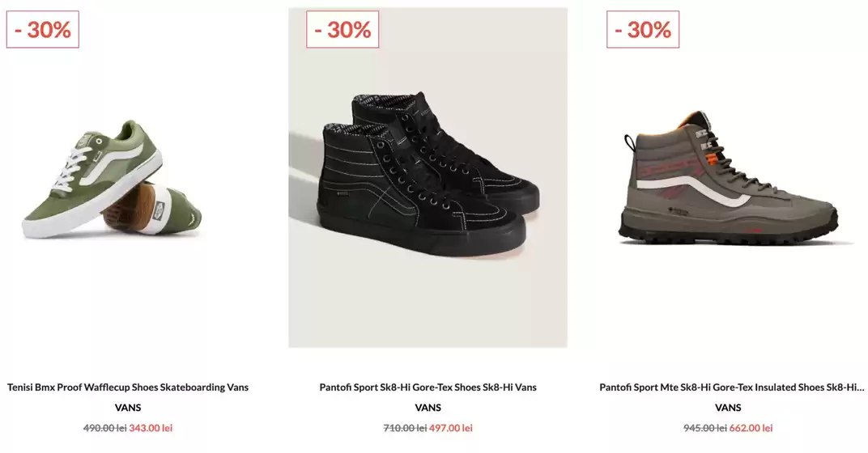The image size is (868, 453).
Task: Open the green Bmx Proof Wafflecup shoe image
Action: pos(111,180)
